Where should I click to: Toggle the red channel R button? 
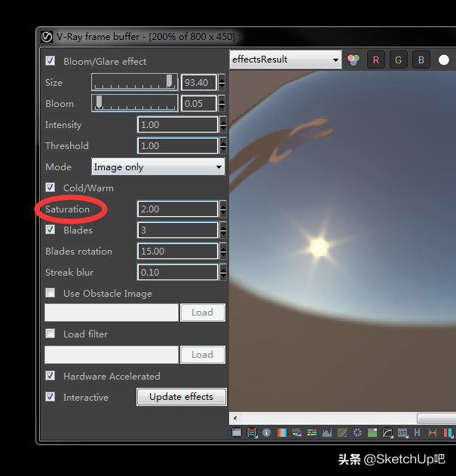point(376,59)
